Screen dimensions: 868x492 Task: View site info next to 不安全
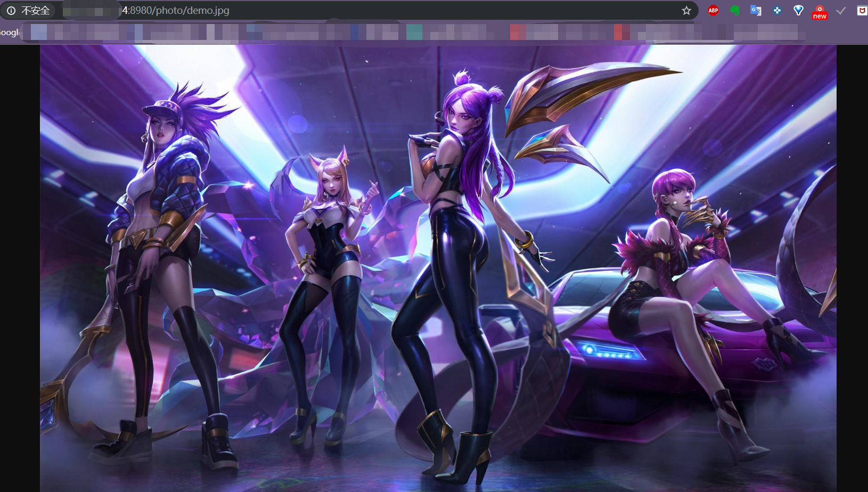pyautogui.click(x=11, y=11)
